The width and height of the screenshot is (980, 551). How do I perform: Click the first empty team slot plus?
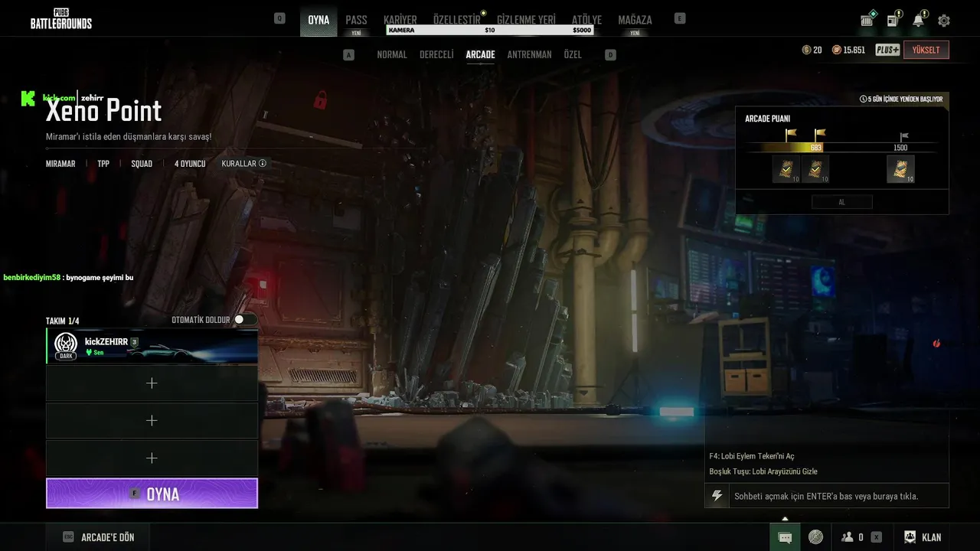[152, 383]
